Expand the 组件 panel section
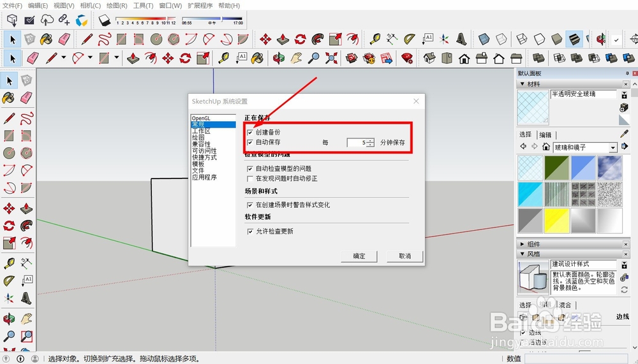The height and width of the screenshot is (364, 638). point(523,244)
